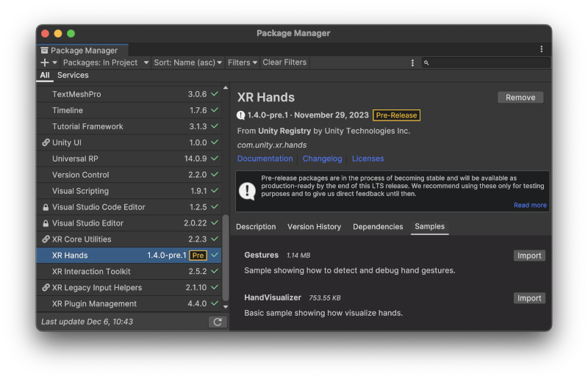The image size is (588, 379).
Task: Click the pre-release warning icon in info box
Action: pos(248,191)
